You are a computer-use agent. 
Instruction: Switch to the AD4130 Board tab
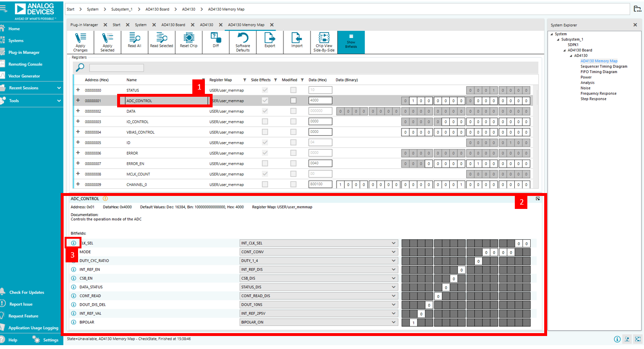173,25
